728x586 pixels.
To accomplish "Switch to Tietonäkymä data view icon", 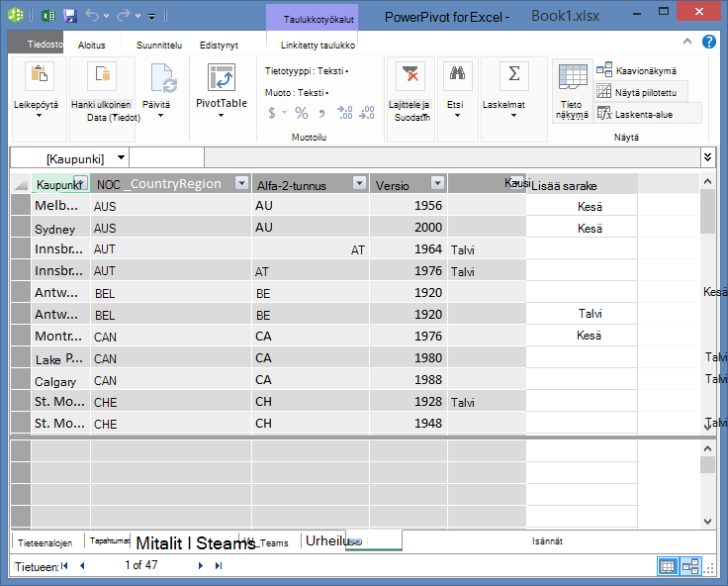I will tap(573, 77).
